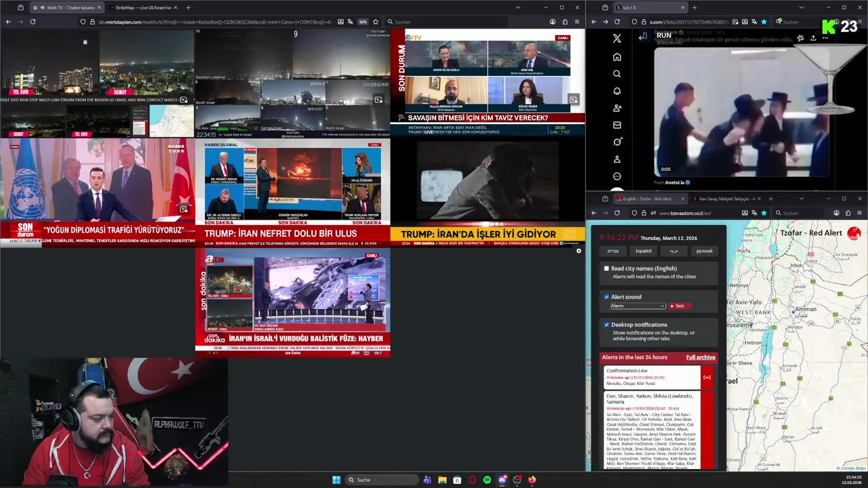Go back in Multi TV browser window
This screenshot has width=868, height=488.
click(8, 22)
